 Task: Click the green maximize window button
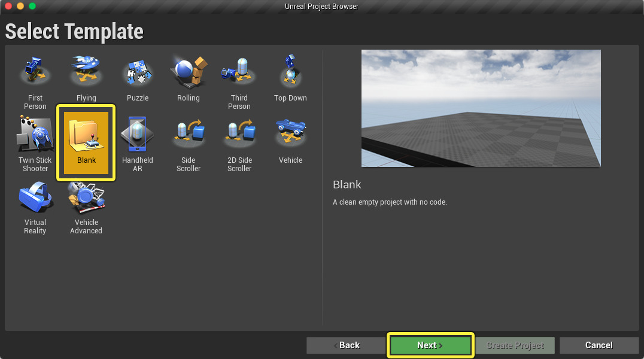pos(32,6)
